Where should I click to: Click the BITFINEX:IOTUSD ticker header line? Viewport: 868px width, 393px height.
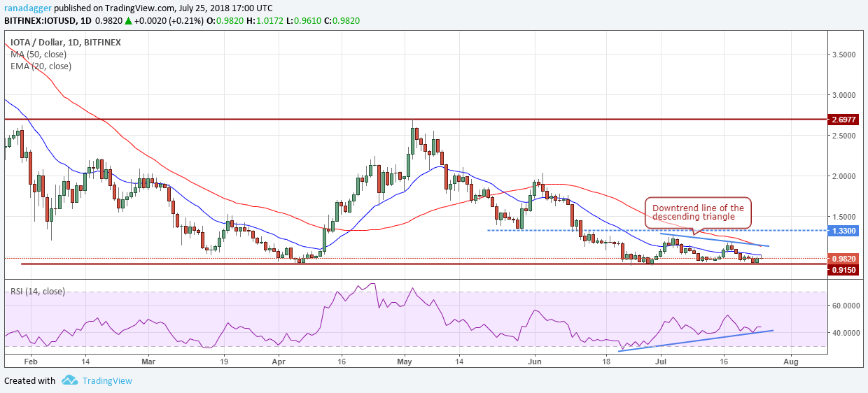click(x=182, y=21)
